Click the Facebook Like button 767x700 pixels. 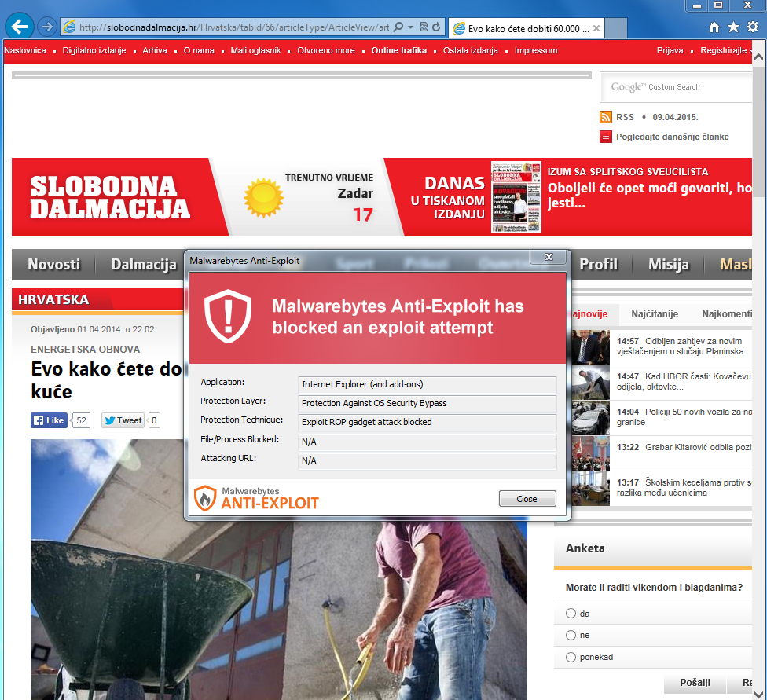49,420
